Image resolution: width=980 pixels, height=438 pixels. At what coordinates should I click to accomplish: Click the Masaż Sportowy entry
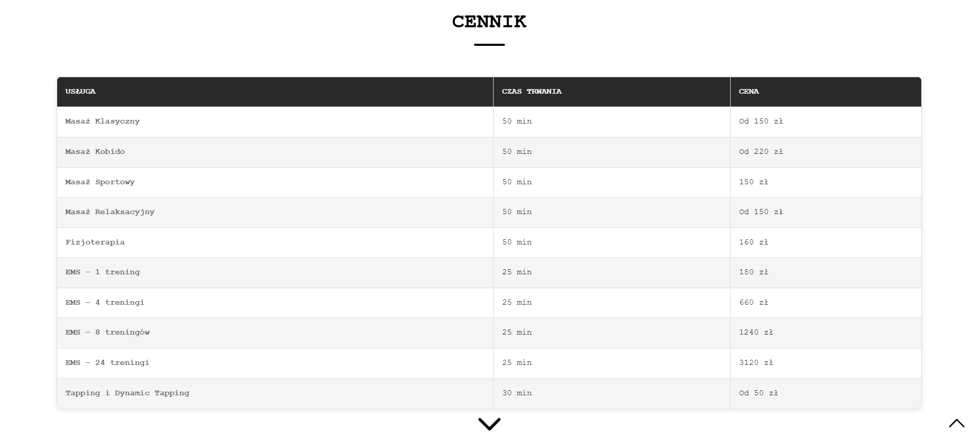pos(100,182)
